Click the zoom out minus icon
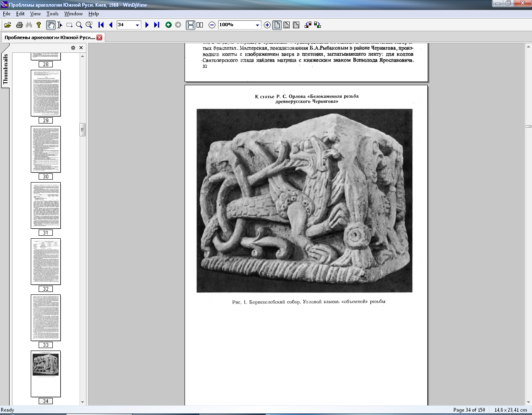Screen dimensions: 532x415 pyautogui.click(x=212, y=25)
